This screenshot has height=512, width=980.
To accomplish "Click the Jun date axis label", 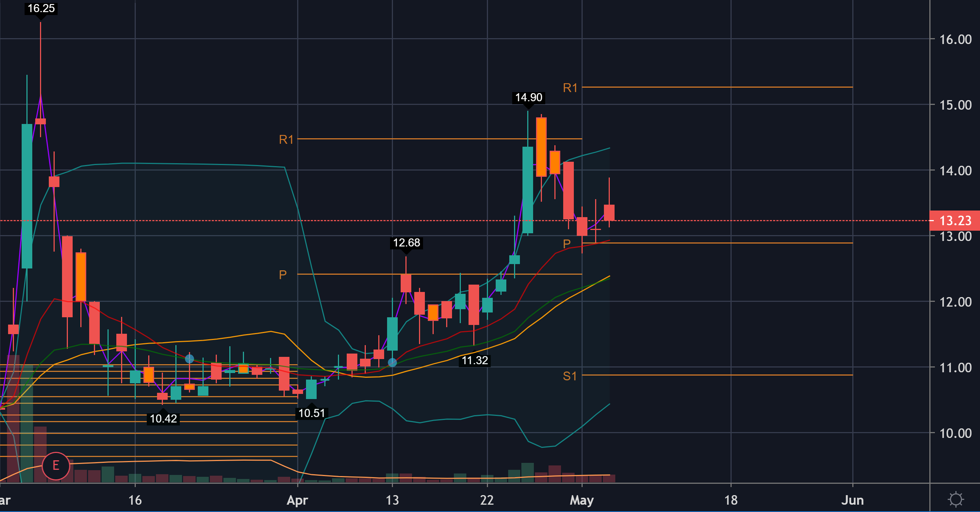I will coord(852,500).
